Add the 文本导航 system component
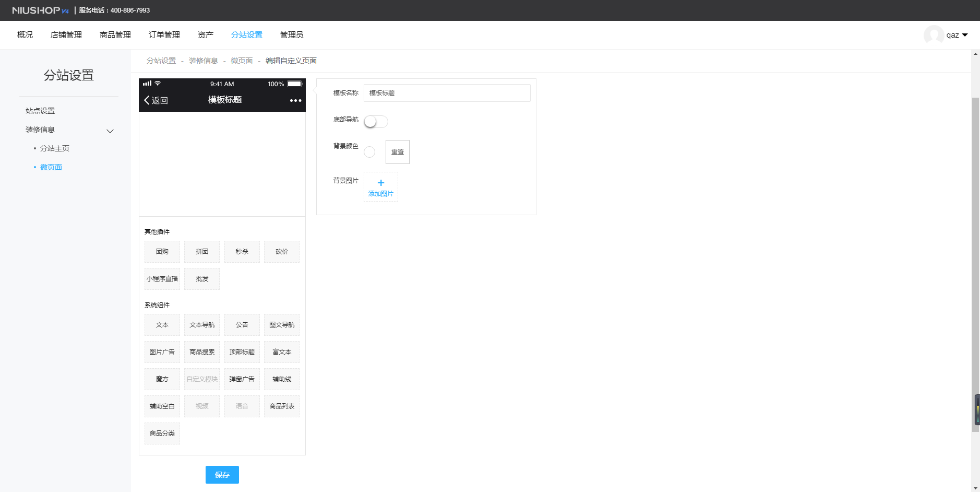The width and height of the screenshot is (980, 492). click(x=202, y=325)
